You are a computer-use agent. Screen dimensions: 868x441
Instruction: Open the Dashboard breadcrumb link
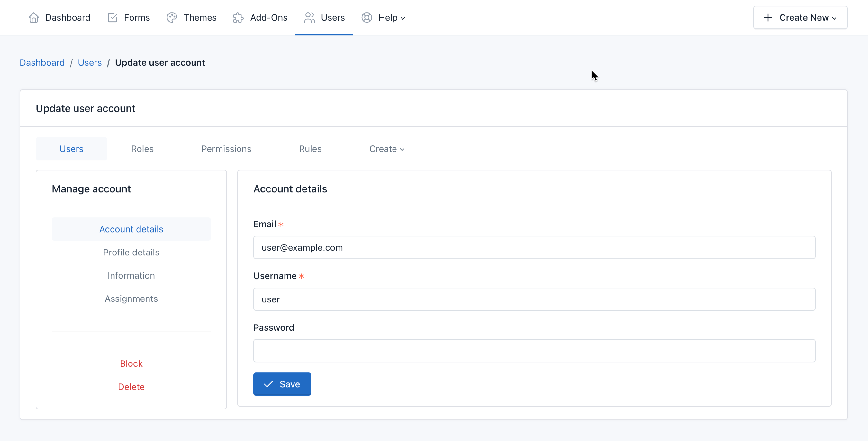tap(42, 62)
